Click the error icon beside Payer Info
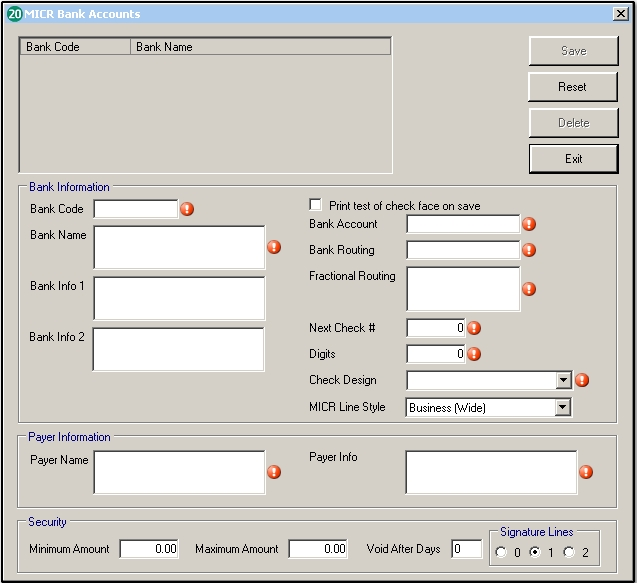637x583 pixels. 586,472
